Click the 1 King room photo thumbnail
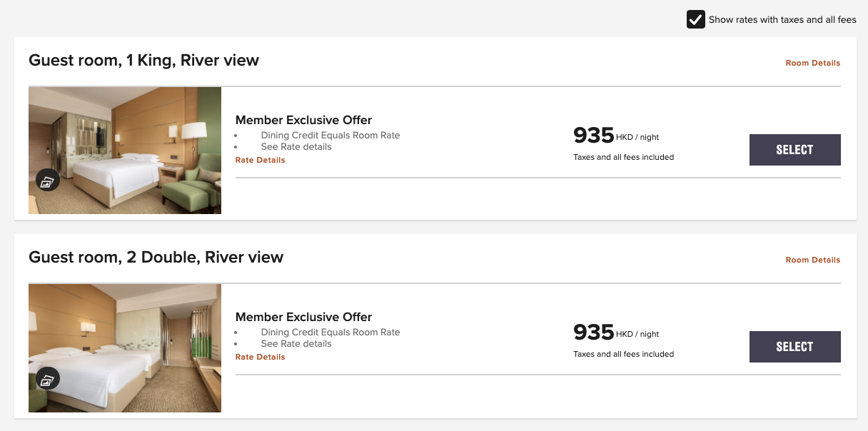Image resolution: width=868 pixels, height=431 pixels. 125,151
